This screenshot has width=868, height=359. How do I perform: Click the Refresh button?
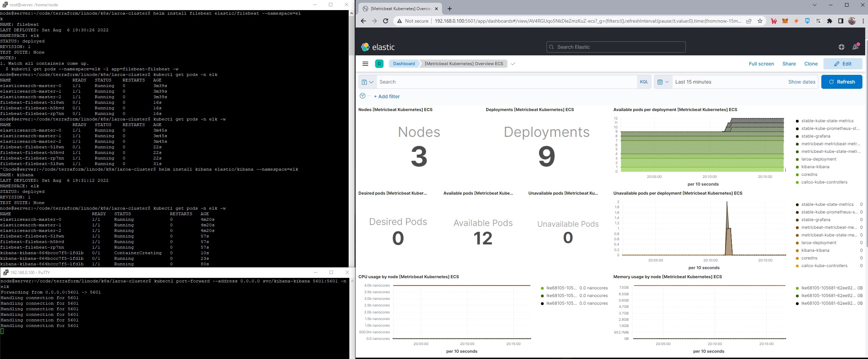842,82
